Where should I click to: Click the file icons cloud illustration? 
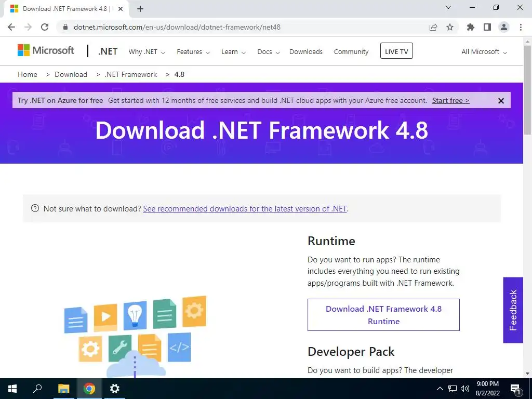click(x=135, y=337)
